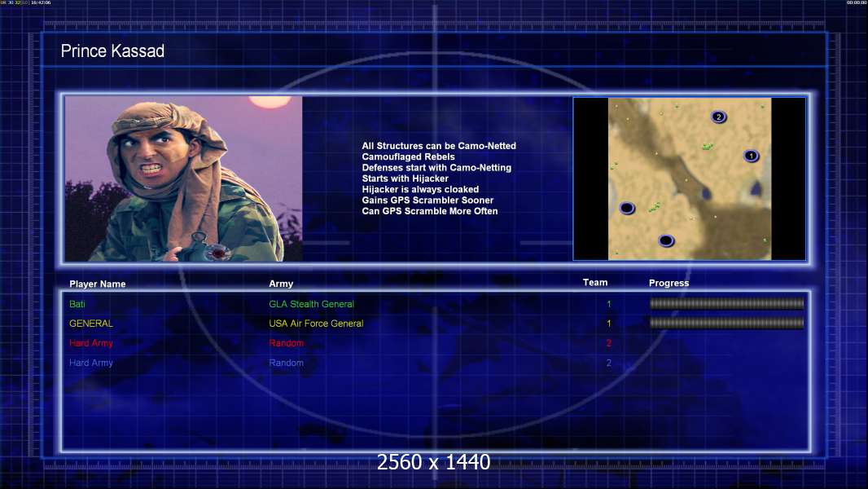The image size is (868, 489).
Task: Select the blue-gray Hard Army player name
Action: click(x=90, y=363)
